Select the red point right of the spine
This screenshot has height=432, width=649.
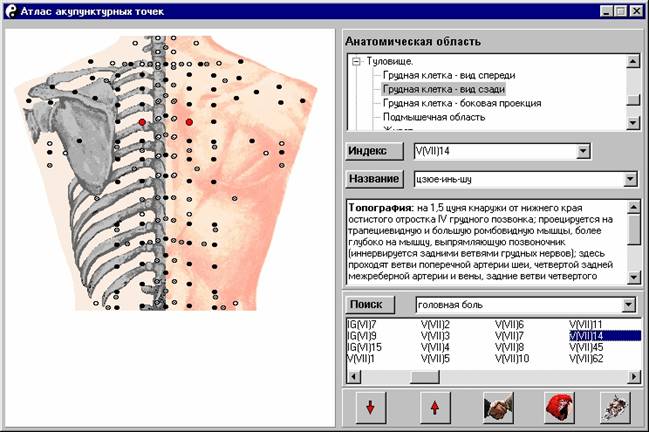pyautogui.click(x=189, y=121)
